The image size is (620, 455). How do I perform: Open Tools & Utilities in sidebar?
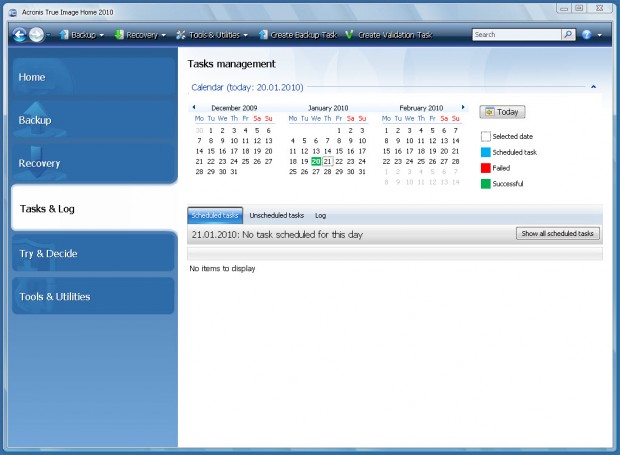(x=93, y=296)
